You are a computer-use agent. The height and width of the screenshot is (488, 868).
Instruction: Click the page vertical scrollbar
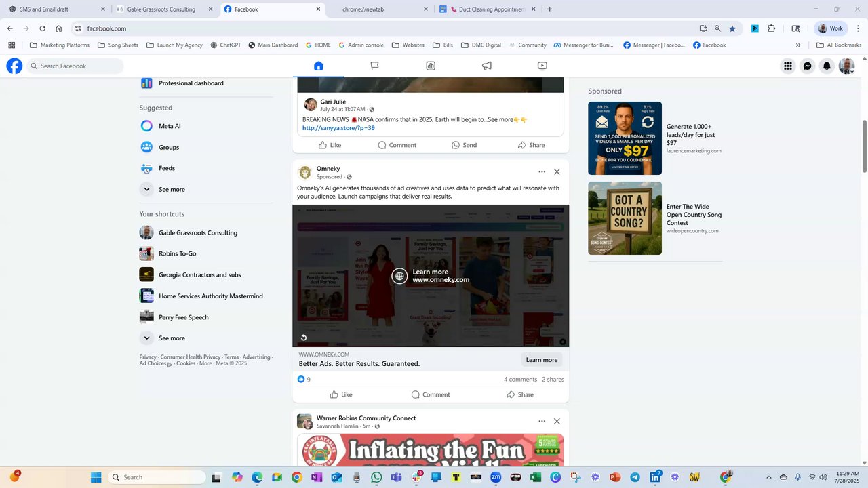(865, 146)
